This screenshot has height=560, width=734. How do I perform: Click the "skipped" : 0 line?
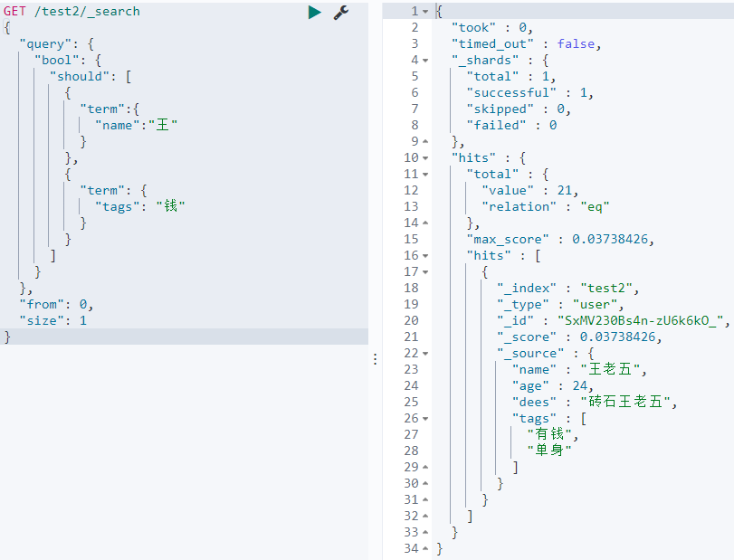coord(519,109)
